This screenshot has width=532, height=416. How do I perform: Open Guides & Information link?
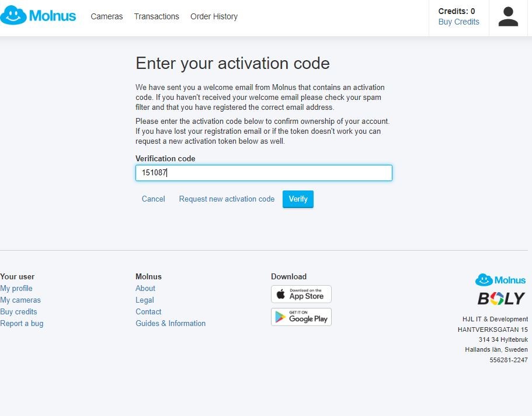click(171, 324)
